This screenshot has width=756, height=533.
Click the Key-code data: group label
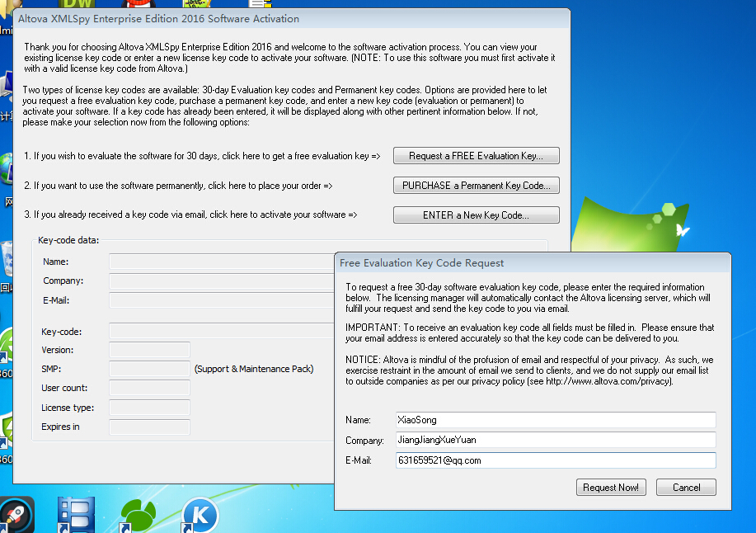tap(68, 240)
